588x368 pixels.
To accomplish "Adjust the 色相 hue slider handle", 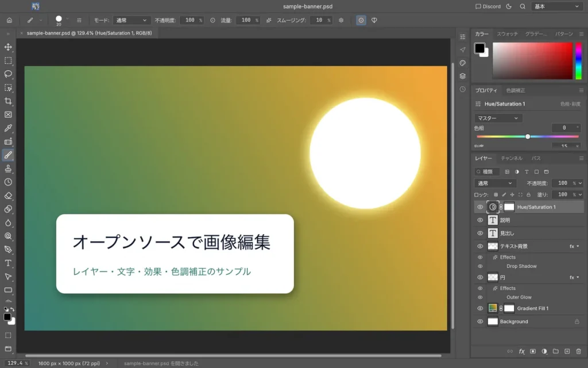I will (x=528, y=137).
